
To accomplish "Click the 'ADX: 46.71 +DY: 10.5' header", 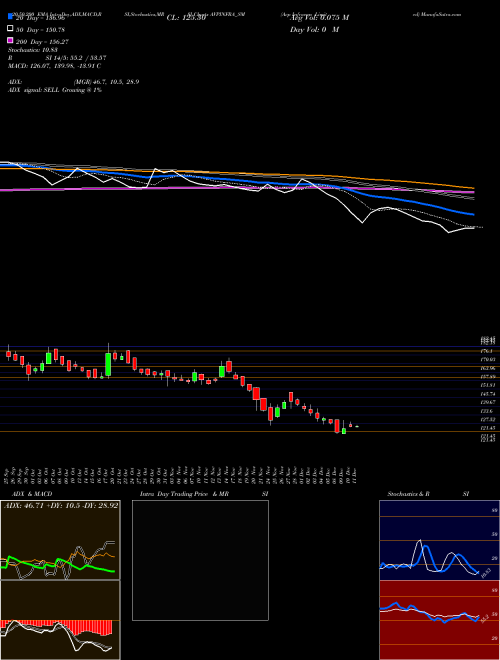I will 61,505.
